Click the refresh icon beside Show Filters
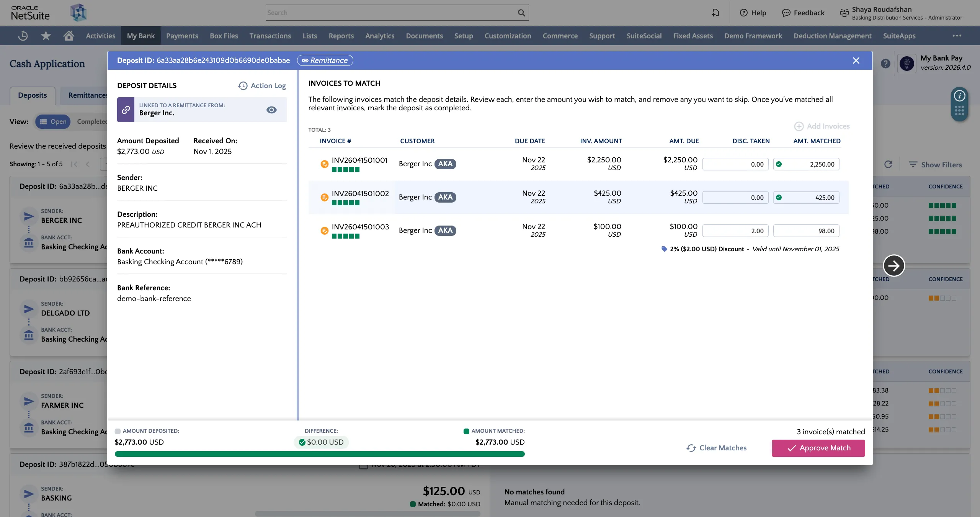The height and width of the screenshot is (517, 980). (x=888, y=164)
